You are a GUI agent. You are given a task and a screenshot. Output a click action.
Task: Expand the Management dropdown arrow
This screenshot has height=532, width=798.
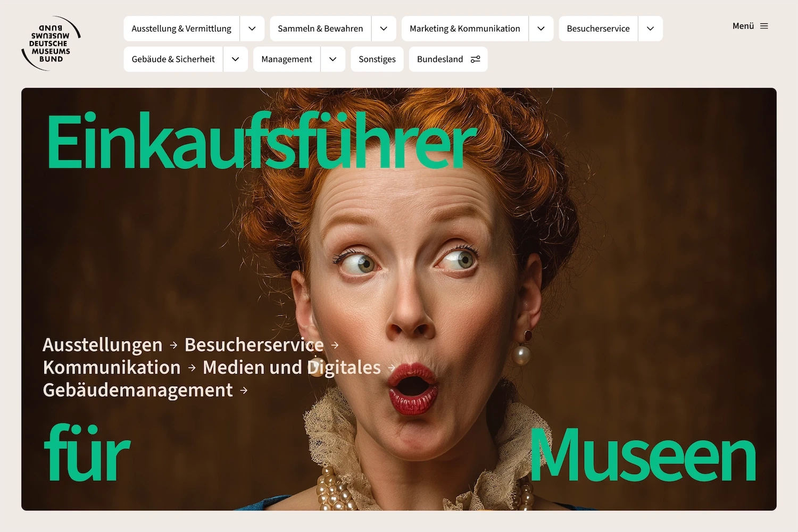pyautogui.click(x=333, y=59)
